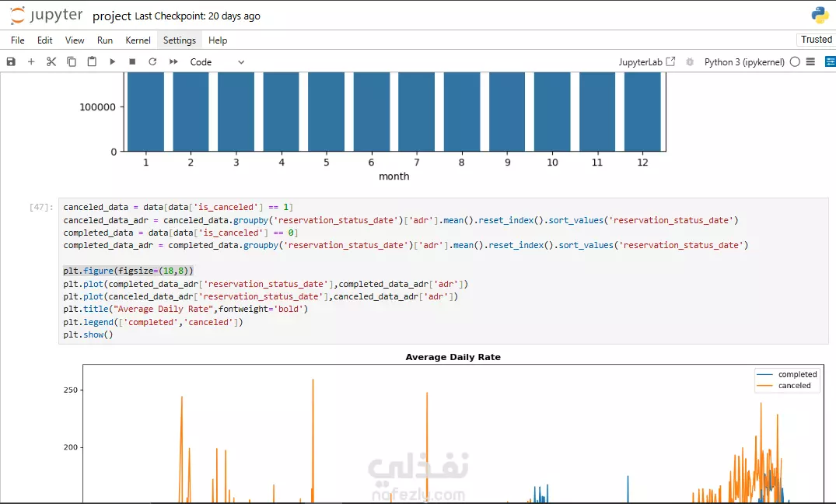Restart kernel and run all cells
The image size is (836, 504).
173,62
